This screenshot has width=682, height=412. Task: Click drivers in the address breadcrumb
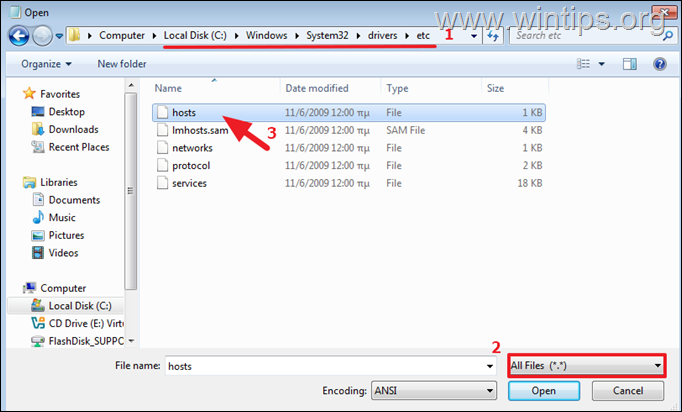click(x=382, y=36)
